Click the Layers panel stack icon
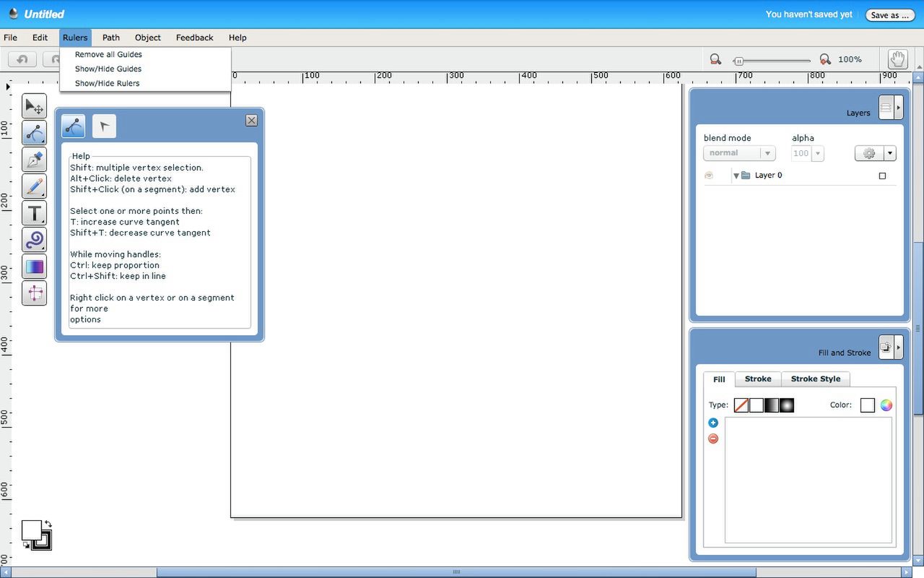 (x=886, y=108)
